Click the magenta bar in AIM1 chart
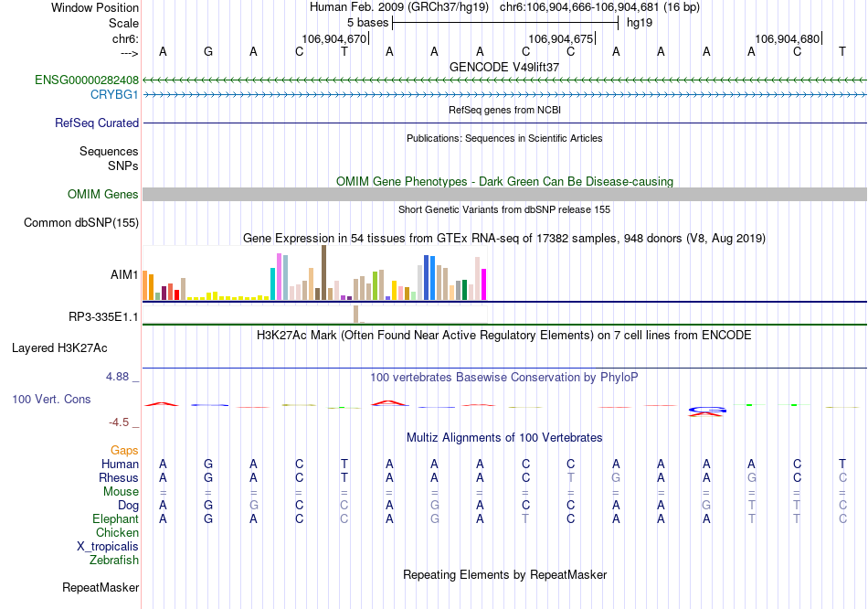This screenshot has width=868, height=609. pyautogui.click(x=484, y=284)
